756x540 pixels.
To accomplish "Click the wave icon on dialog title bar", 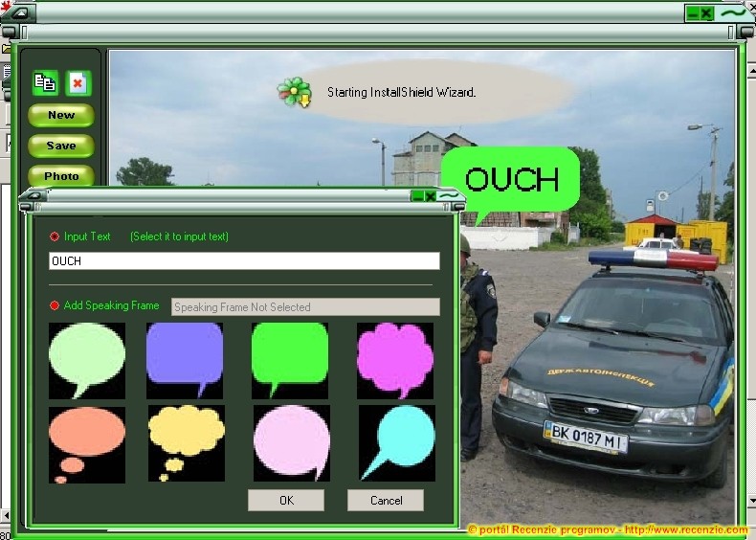I will pos(449,195).
